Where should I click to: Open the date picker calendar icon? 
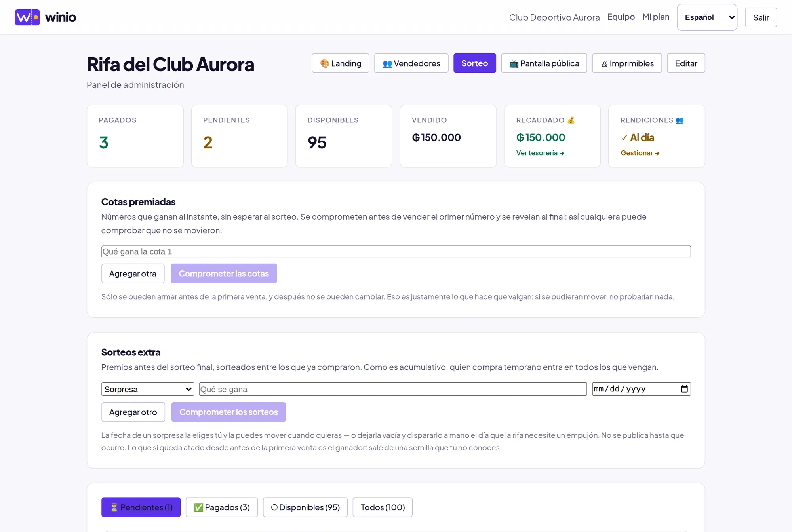(x=684, y=389)
